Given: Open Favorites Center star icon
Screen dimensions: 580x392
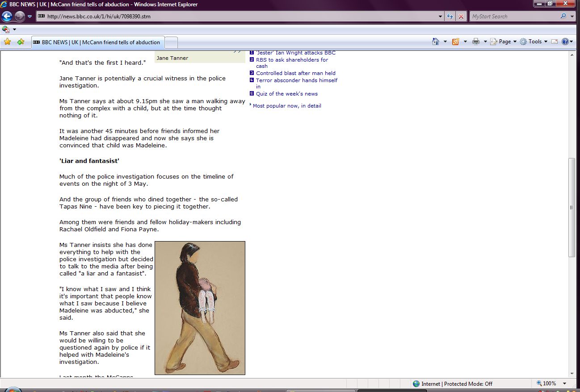Looking at the screenshot, I should pos(7,42).
